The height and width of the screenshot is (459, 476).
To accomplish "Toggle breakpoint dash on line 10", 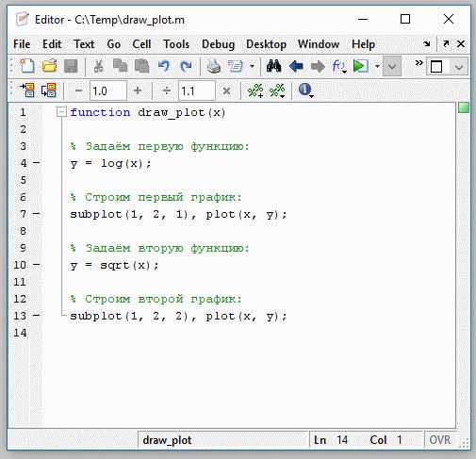I will pyautogui.click(x=37, y=265).
